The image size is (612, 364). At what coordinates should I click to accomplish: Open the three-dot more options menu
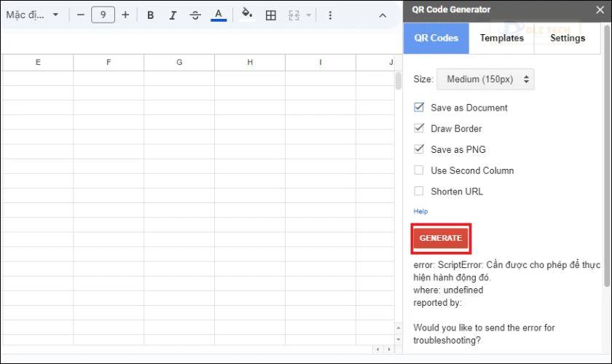330,15
